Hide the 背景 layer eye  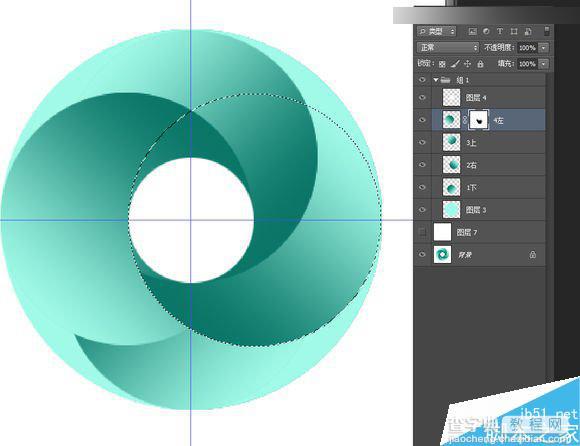(x=422, y=255)
